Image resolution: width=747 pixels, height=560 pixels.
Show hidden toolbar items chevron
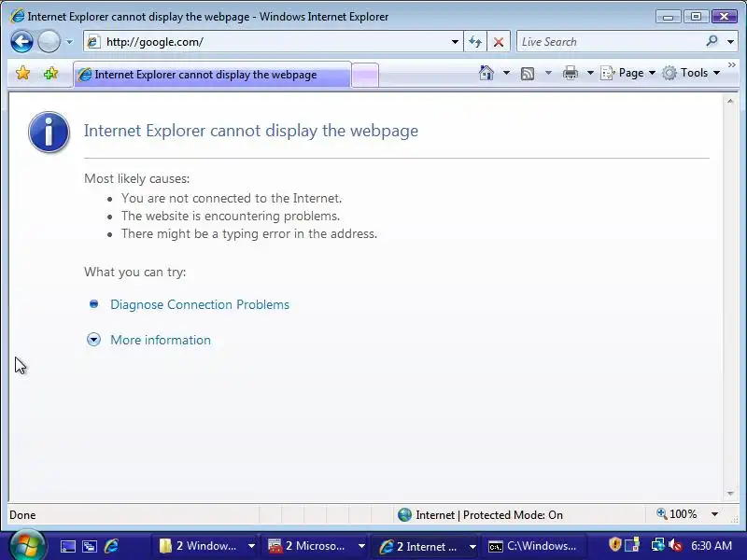pos(732,64)
